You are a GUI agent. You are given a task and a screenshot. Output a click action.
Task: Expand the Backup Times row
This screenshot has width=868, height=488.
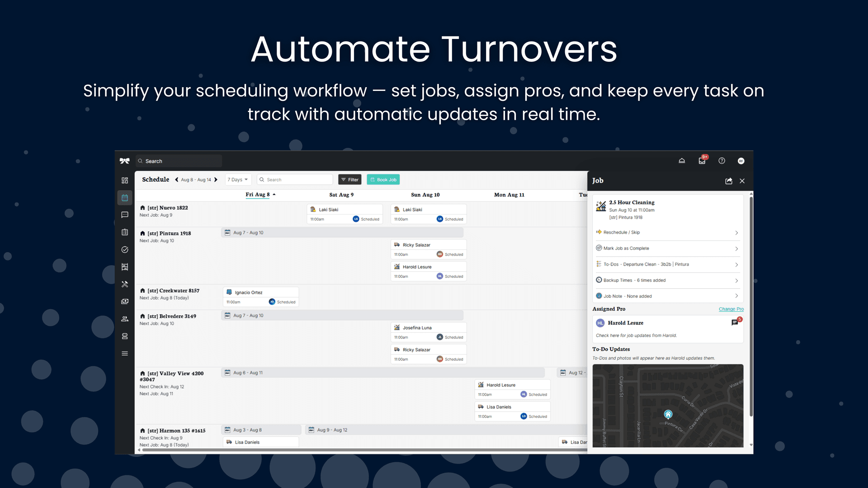click(668, 280)
